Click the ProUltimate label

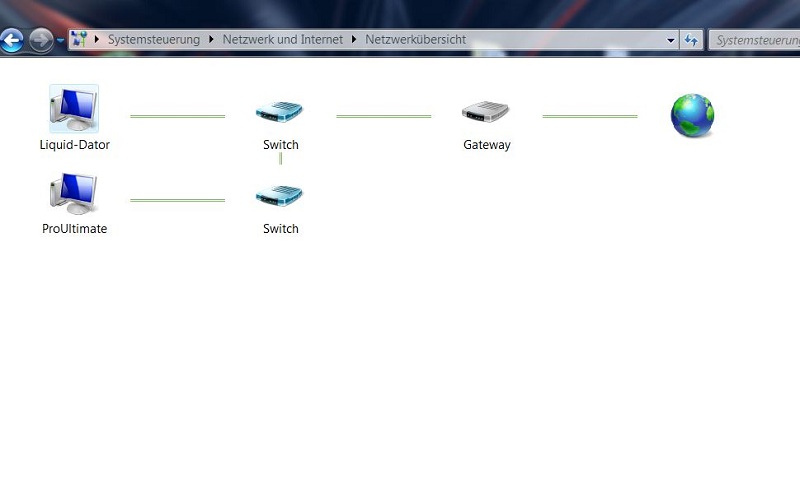point(74,228)
